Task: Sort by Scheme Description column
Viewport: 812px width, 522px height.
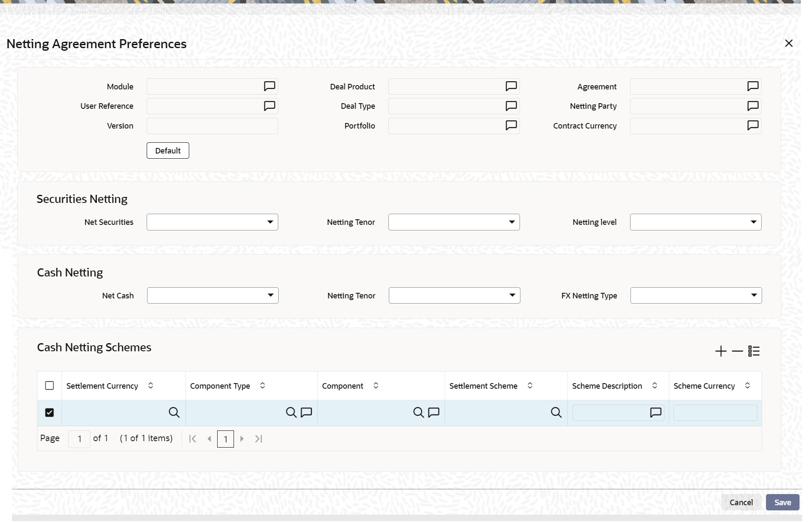Action: coord(655,386)
